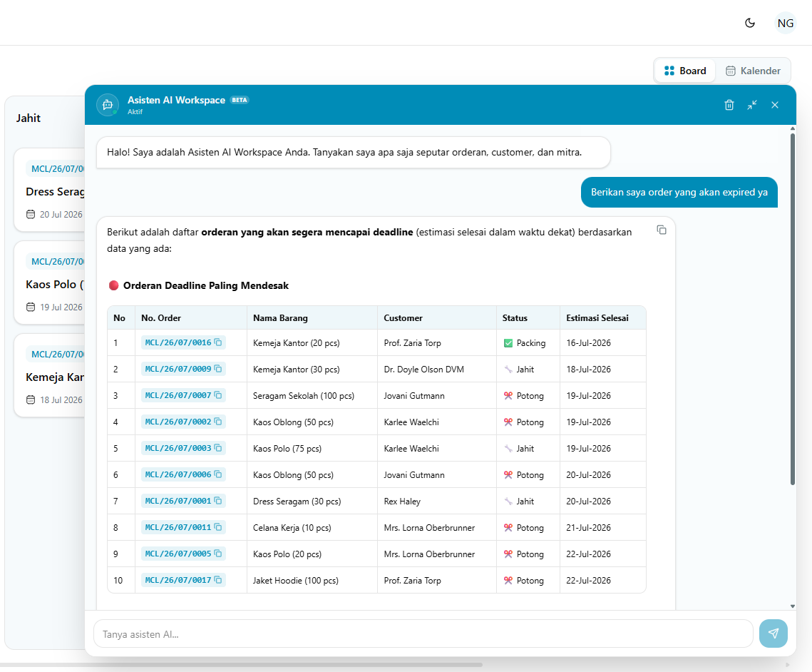Copy order number MCL/26/07/0006

click(218, 474)
